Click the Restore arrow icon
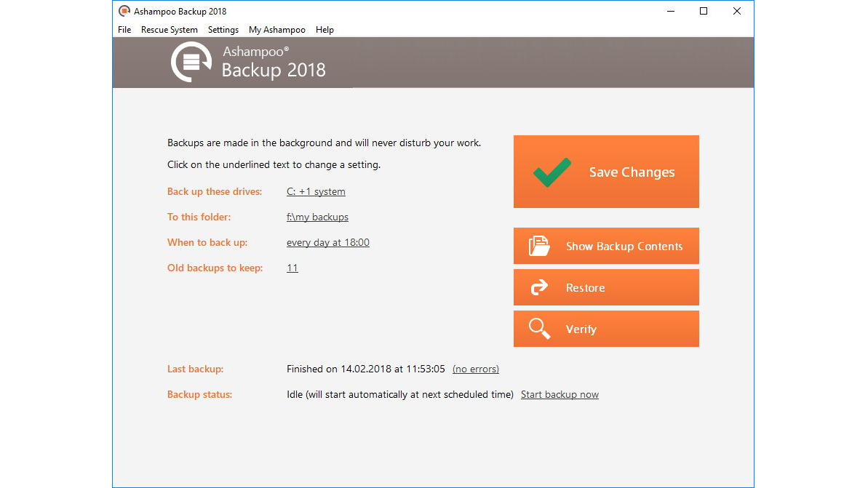The image size is (868, 488). click(538, 287)
